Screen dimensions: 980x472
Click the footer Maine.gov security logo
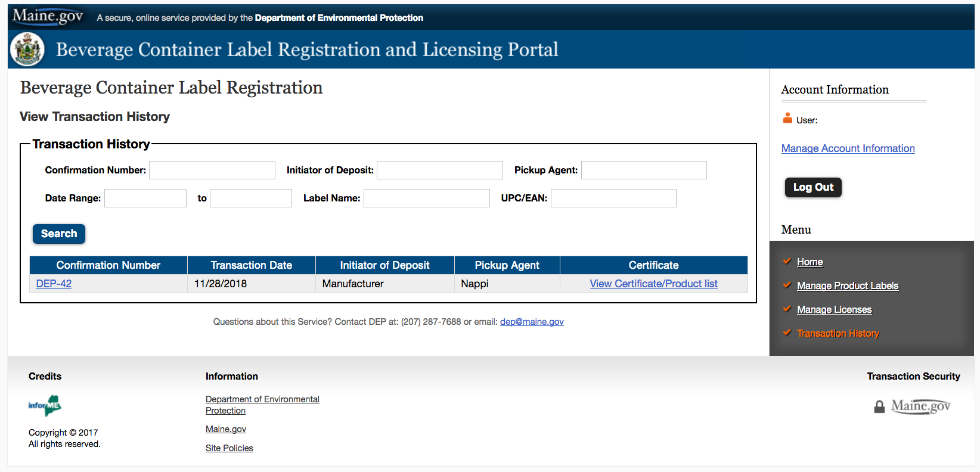[x=920, y=406]
